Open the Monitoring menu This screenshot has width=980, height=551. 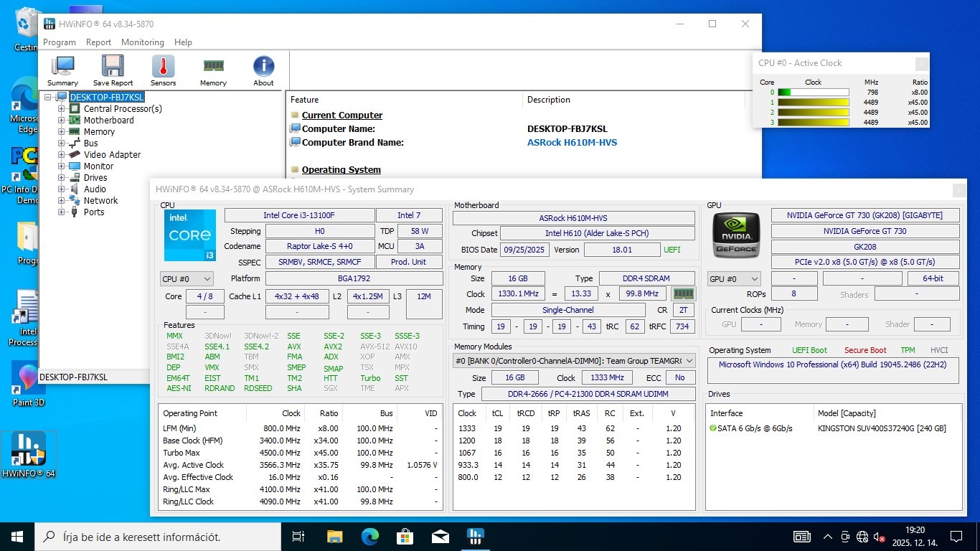pyautogui.click(x=142, y=42)
